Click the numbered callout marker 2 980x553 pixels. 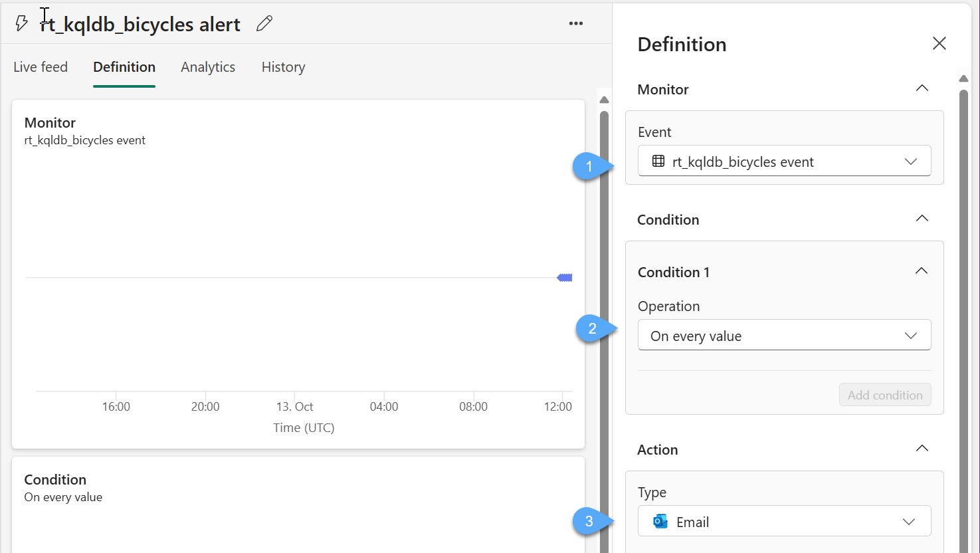(x=592, y=328)
